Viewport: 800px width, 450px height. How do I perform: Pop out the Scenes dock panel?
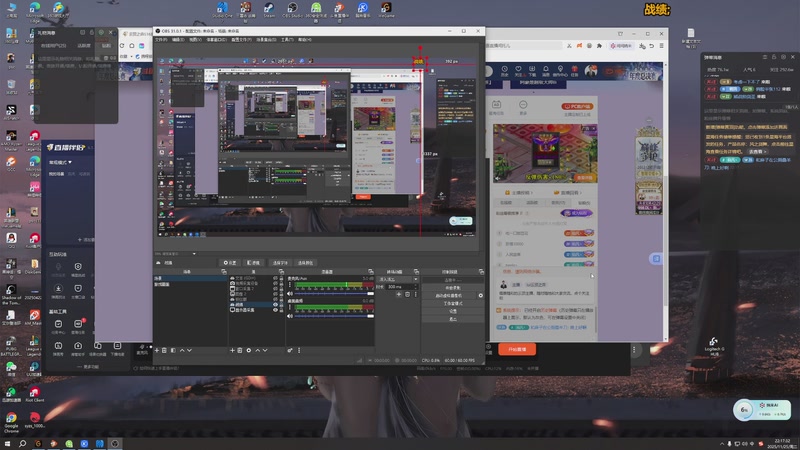(223, 272)
